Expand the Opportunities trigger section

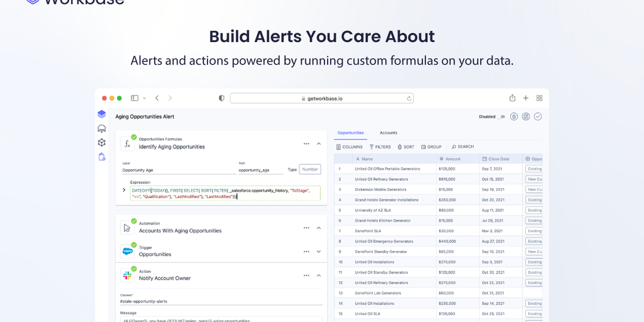tap(319, 251)
